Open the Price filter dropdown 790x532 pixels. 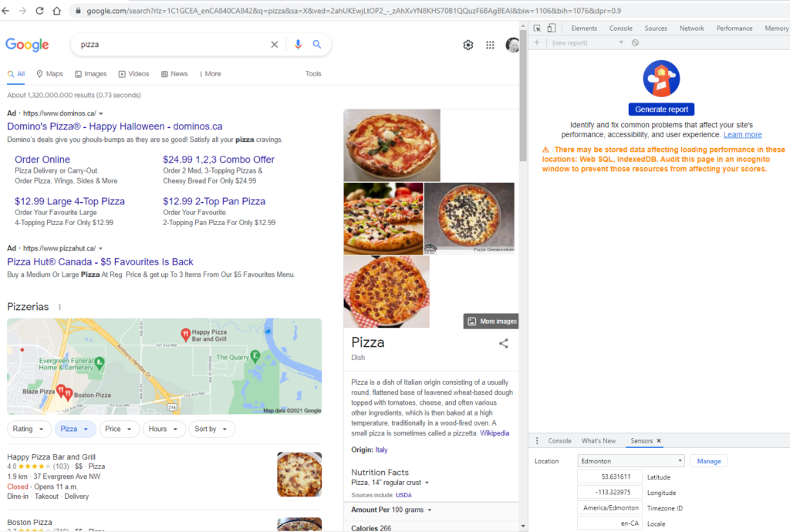point(119,429)
